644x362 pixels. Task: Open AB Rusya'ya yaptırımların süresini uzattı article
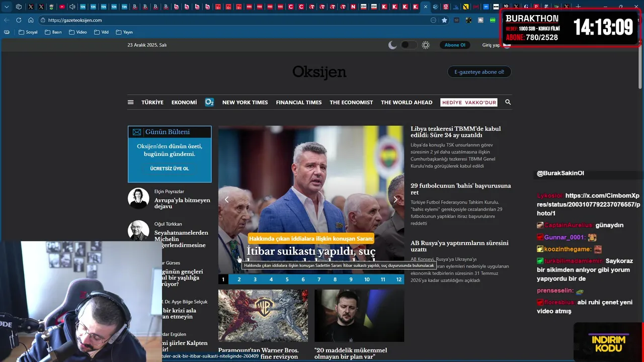click(459, 246)
